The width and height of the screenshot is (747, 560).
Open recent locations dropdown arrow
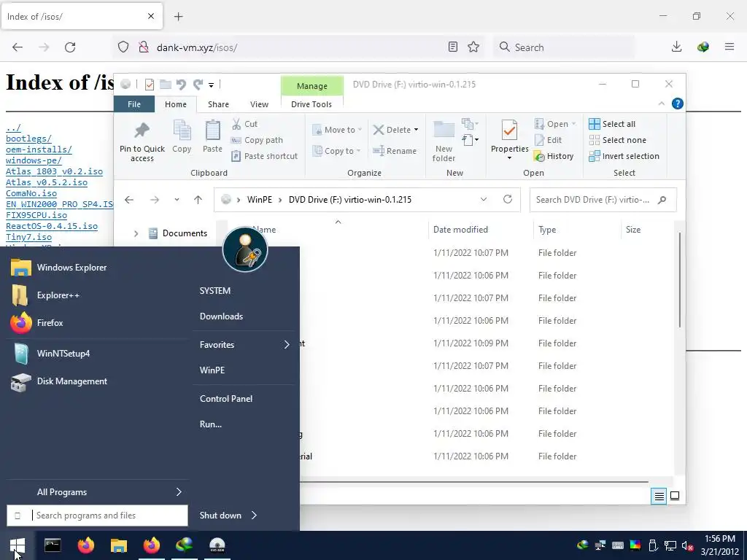[177, 200]
